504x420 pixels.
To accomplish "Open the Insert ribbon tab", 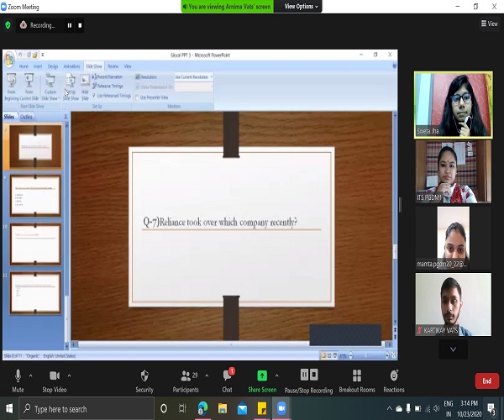I will [38, 66].
